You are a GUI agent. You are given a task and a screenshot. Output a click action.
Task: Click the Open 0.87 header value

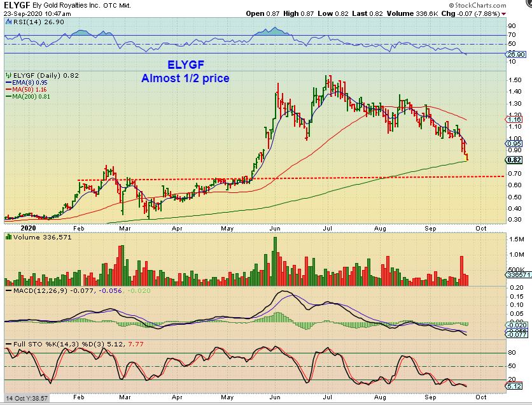tap(263, 13)
